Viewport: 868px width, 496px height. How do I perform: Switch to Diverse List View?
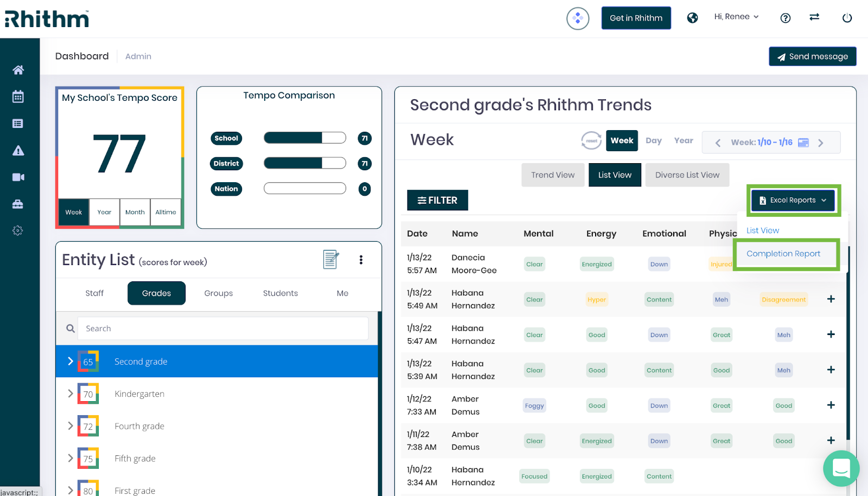click(x=687, y=175)
